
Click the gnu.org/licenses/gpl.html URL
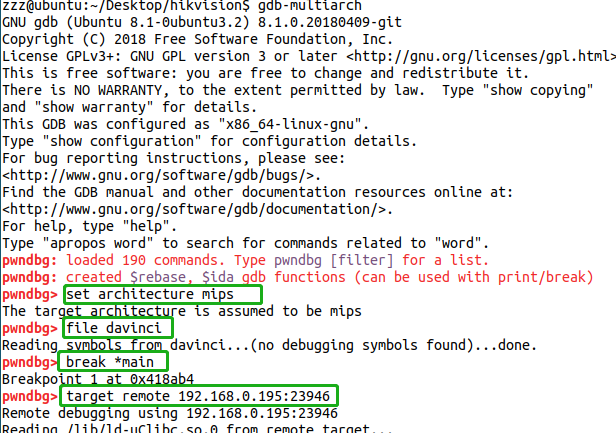(481, 56)
